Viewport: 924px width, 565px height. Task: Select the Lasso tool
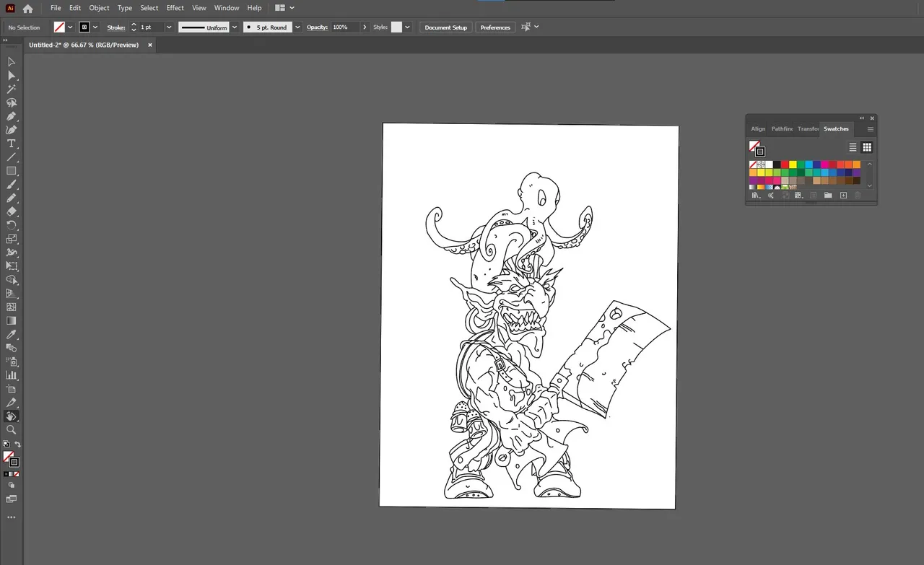(12, 102)
